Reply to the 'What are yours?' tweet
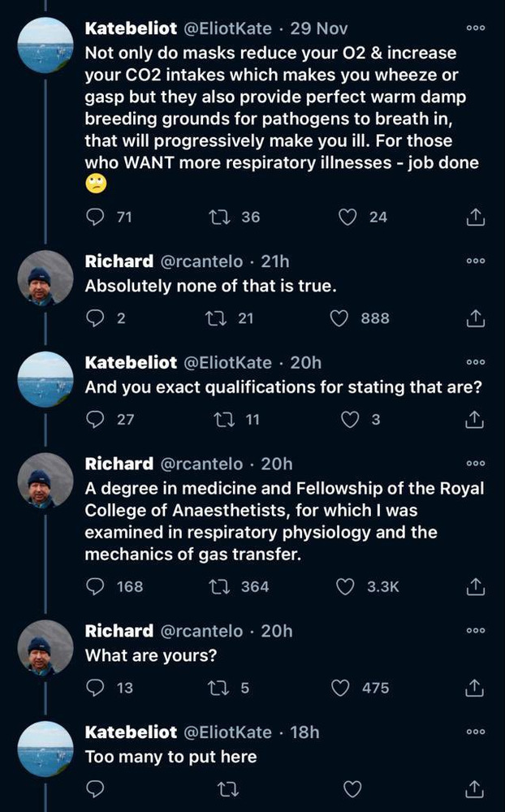Screen dimensions: 505x812 pos(96,688)
